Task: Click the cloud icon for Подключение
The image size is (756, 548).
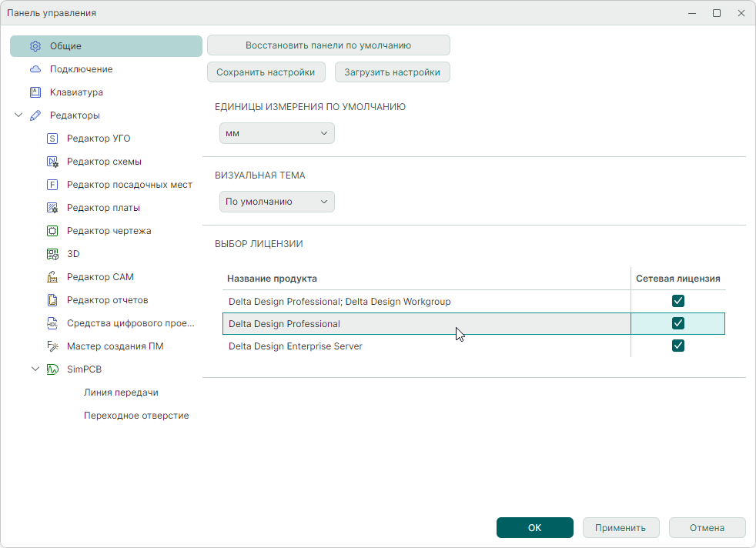Action: tap(35, 69)
